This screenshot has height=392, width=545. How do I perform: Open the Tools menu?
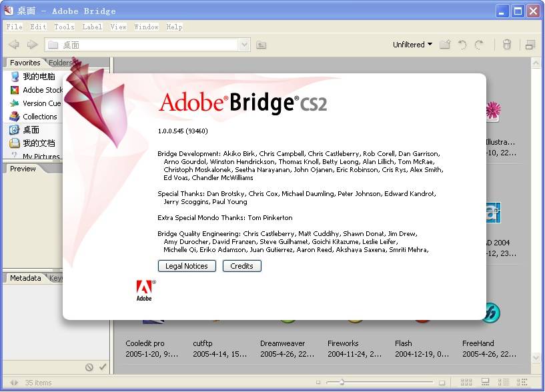pos(64,27)
